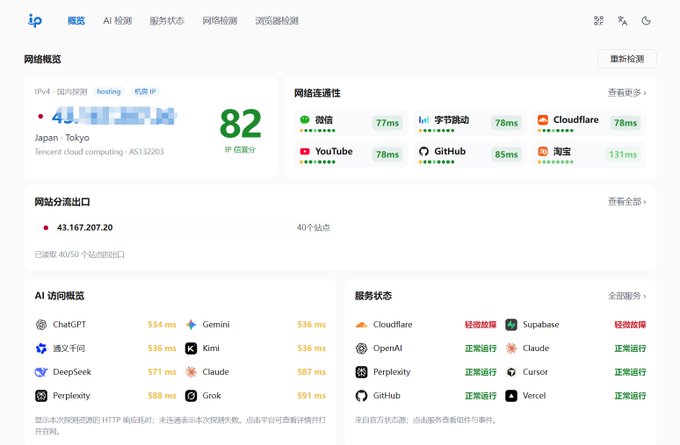The width and height of the screenshot is (680, 445).
Task: Open the 服务状态 tab
Action: coord(167,21)
